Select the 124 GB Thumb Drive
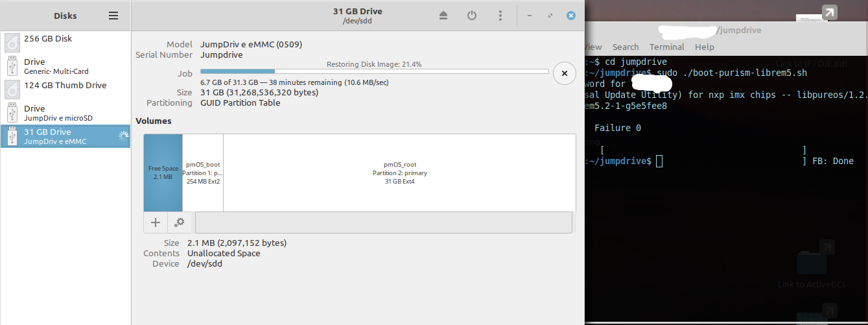 click(x=65, y=90)
